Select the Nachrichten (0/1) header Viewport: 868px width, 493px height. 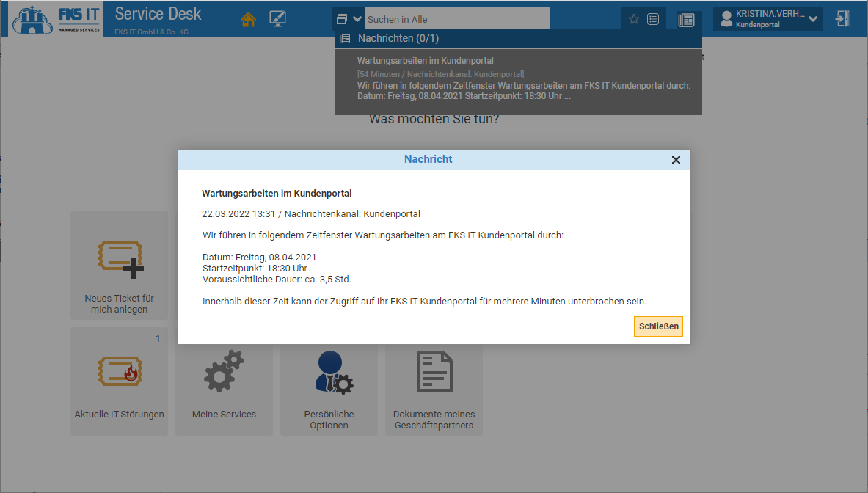(398, 38)
